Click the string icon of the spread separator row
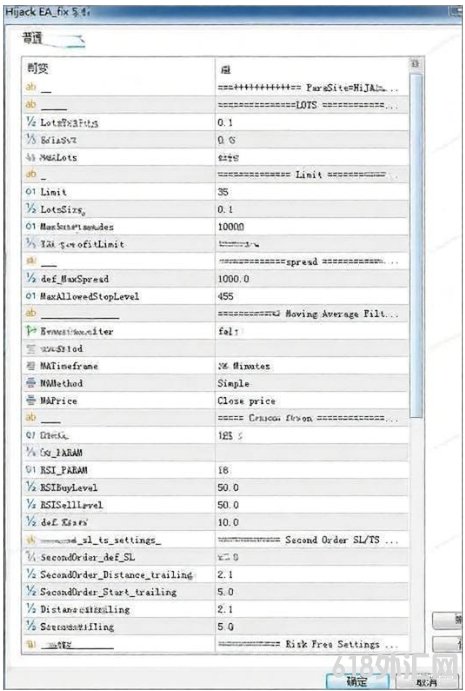 click(30, 261)
